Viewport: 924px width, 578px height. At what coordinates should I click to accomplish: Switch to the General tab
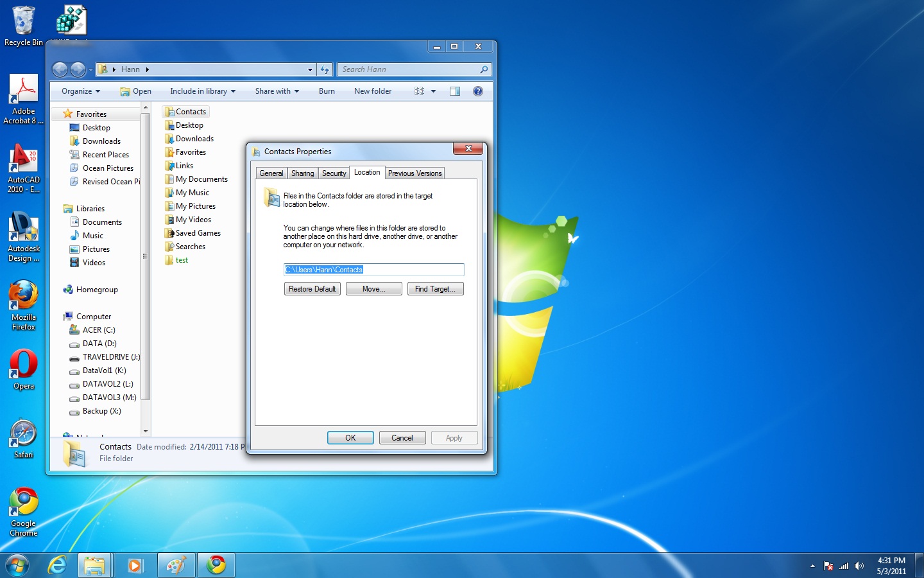271,173
